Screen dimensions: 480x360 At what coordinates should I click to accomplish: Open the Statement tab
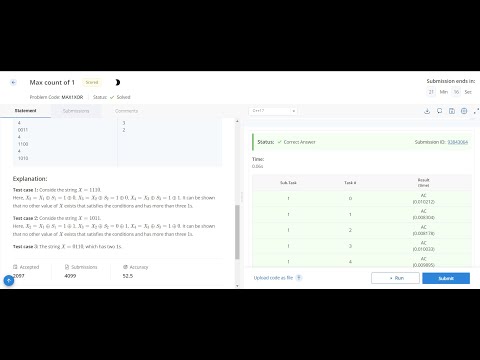tap(25, 111)
